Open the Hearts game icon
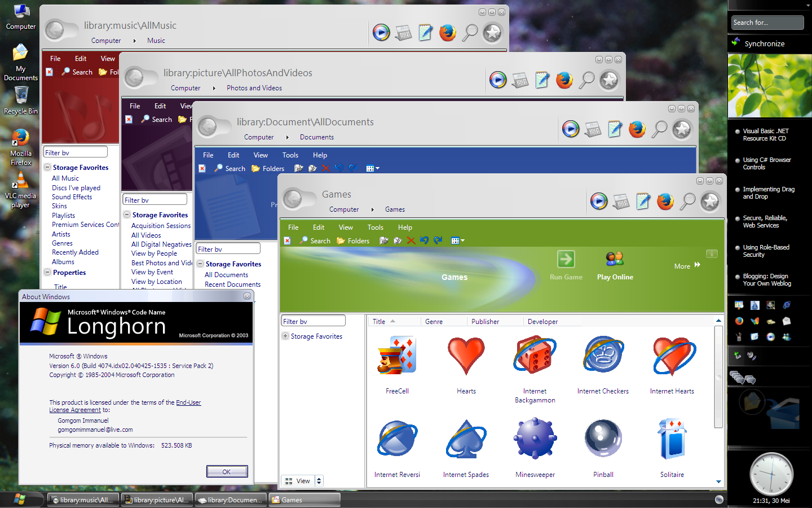Screen dimensions: 812x508 [x=466, y=356]
